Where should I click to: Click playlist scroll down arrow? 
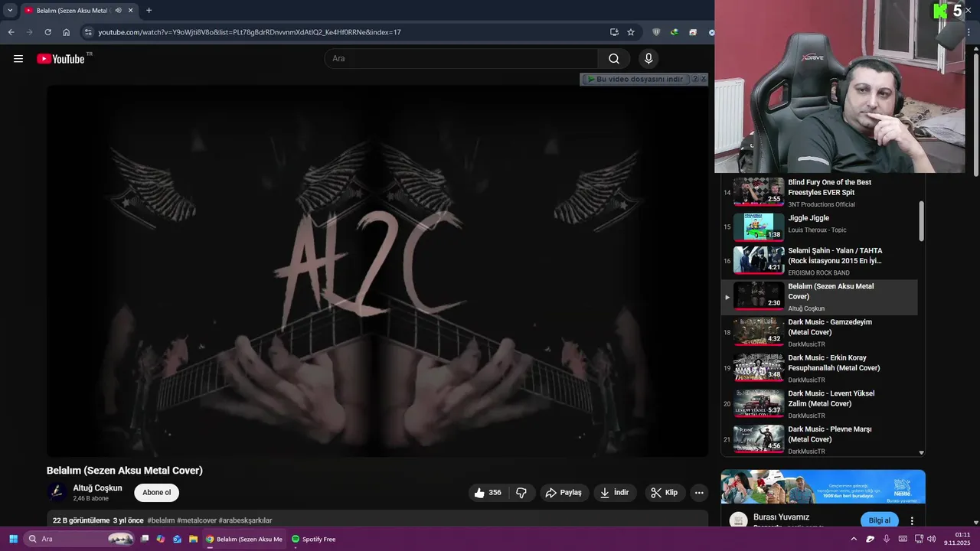[921, 453]
